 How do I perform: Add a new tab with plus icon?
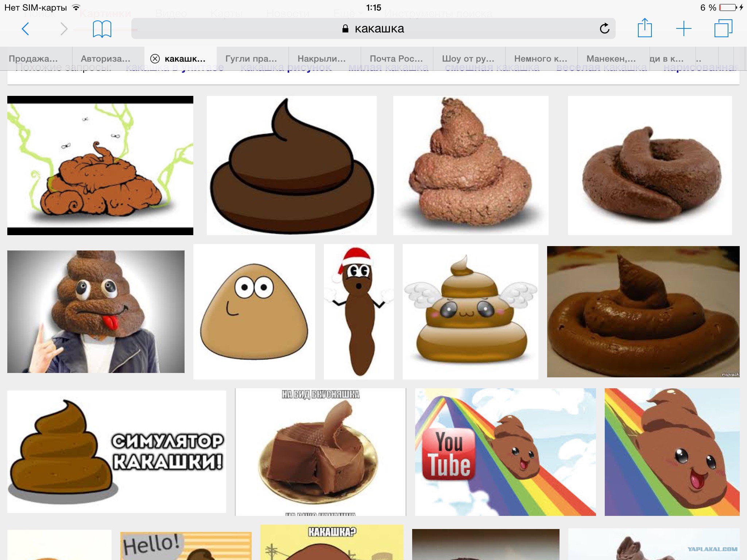point(684,28)
